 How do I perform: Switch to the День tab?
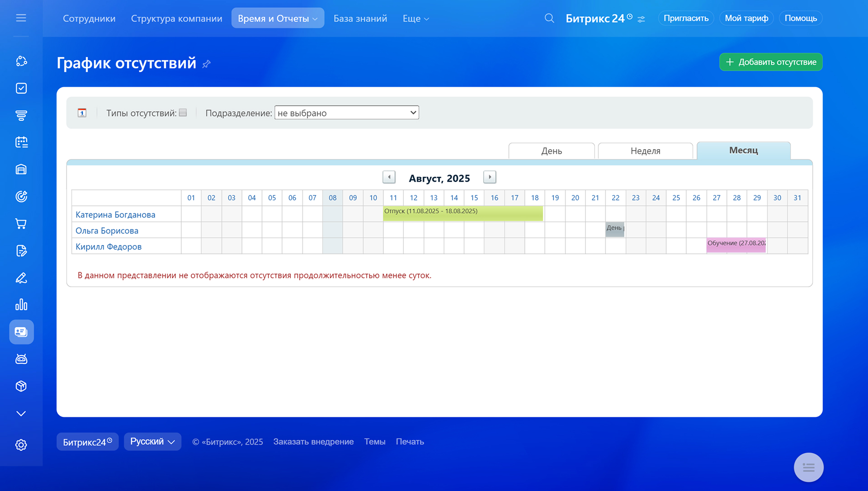tap(552, 151)
